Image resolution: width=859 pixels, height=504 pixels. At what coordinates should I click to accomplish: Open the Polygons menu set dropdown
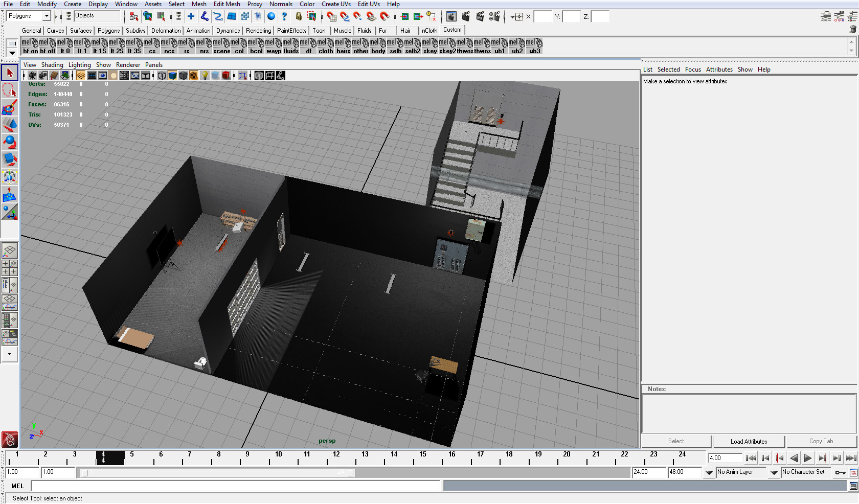click(47, 16)
